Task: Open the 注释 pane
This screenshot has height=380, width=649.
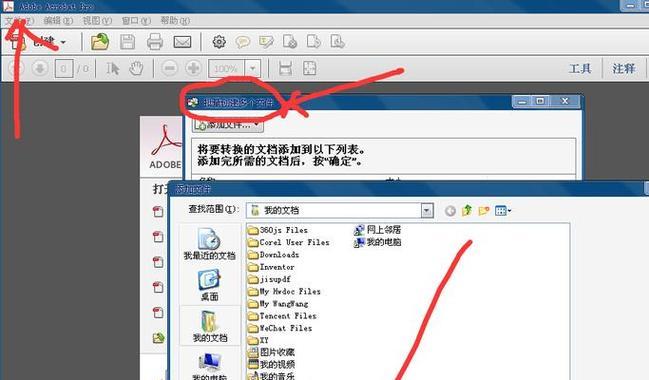Action: tap(624, 68)
